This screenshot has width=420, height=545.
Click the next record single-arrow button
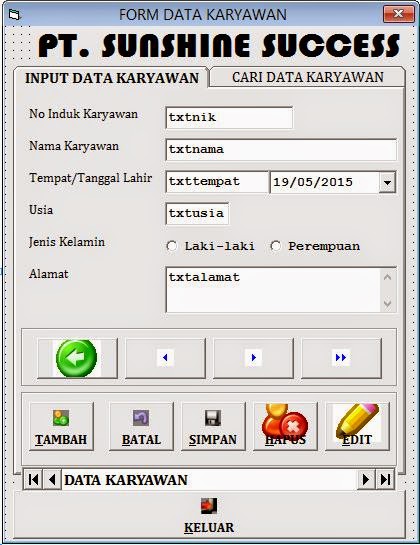point(253,358)
